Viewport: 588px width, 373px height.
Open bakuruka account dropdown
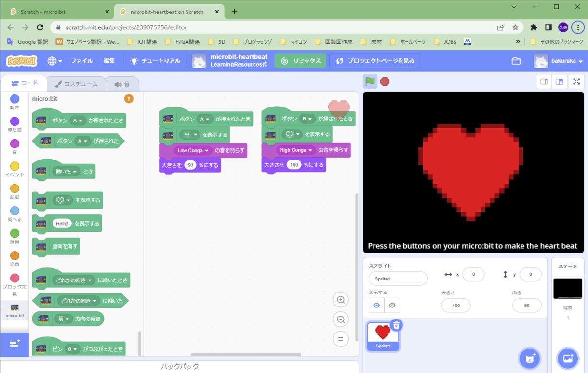coord(559,61)
